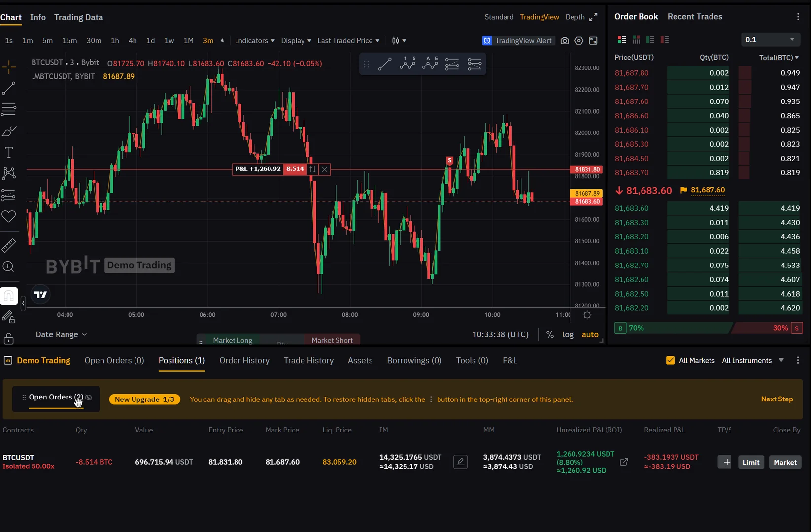The height and width of the screenshot is (532, 811).
Task: Open the chart settings gear icon
Action: click(579, 41)
